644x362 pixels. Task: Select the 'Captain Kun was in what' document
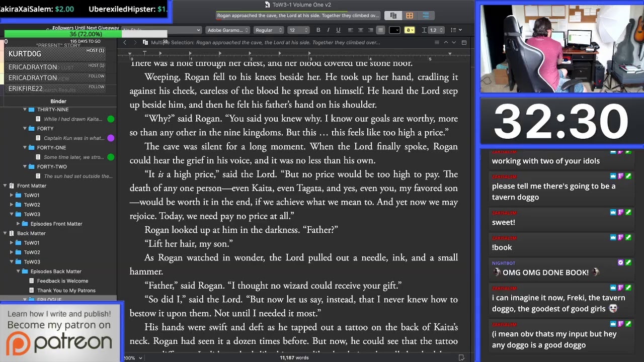coord(74,138)
